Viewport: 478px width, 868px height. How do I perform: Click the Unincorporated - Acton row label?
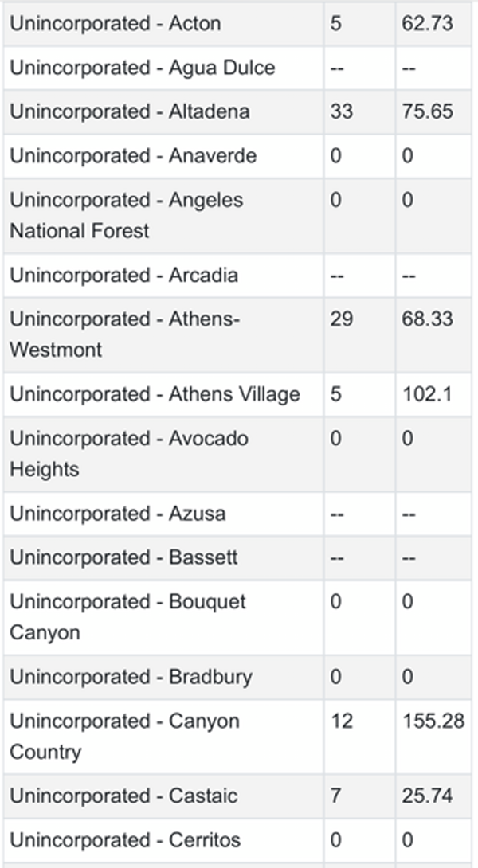[x=116, y=23]
